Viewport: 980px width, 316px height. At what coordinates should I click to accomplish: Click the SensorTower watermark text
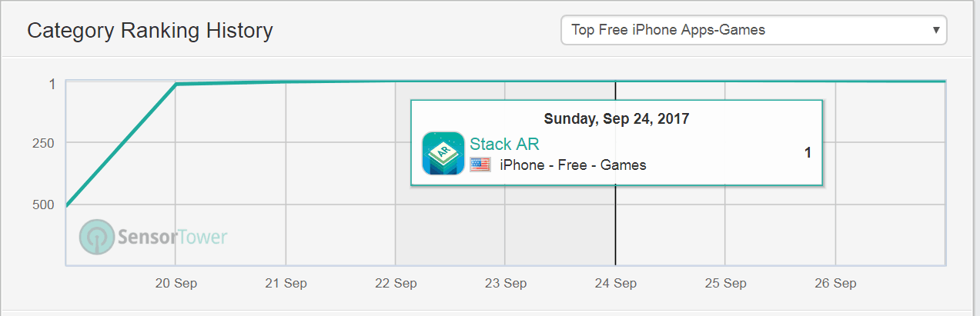coord(172,237)
